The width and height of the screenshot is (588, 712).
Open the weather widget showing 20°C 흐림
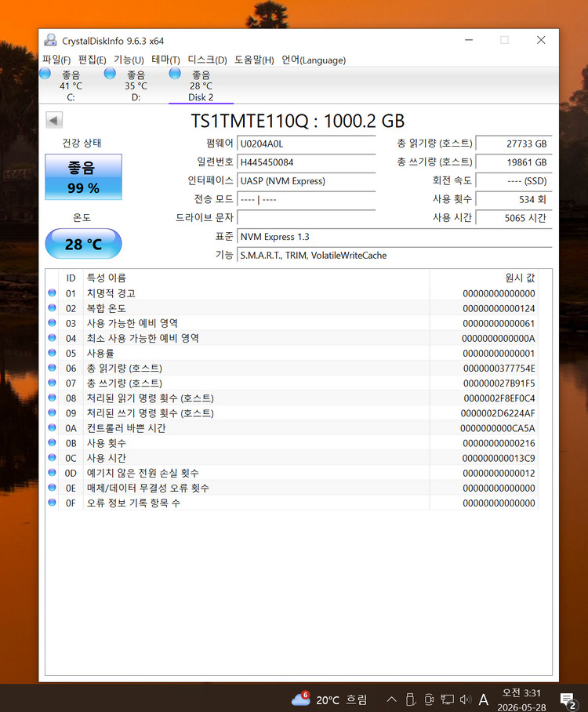(329, 699)
